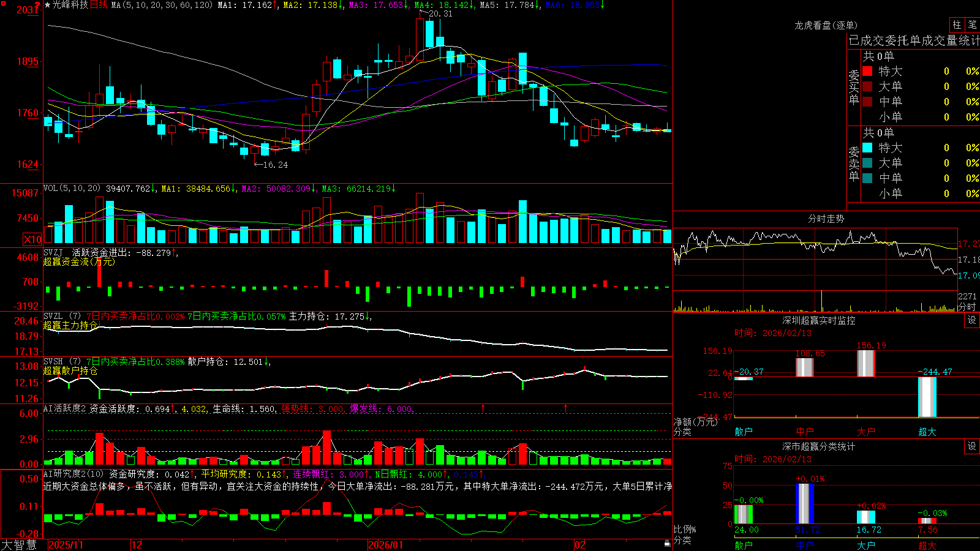Click the AI研究度2(10) indicator label
Viewport: 980px width, 551px height.
point(73,474)
